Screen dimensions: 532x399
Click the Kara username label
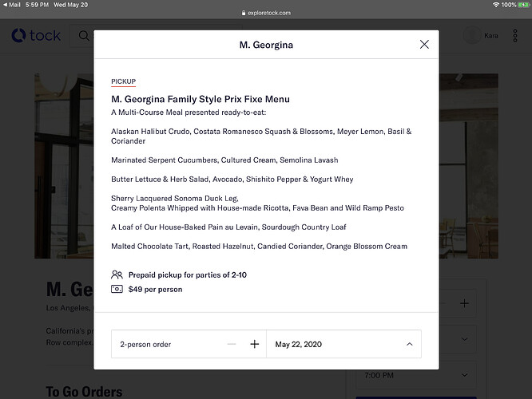tap(491, 36)
